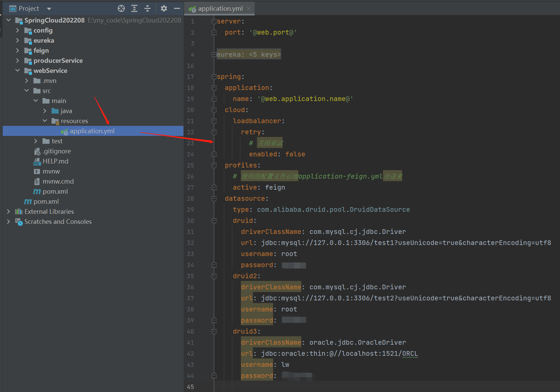Collapse the resources folder

pos(45,121)
